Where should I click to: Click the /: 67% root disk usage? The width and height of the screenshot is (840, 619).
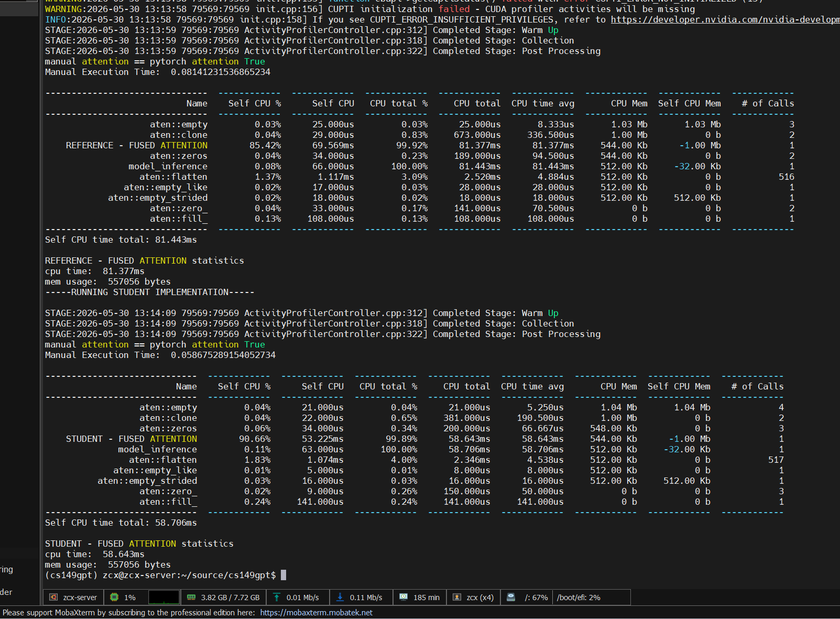tap(536, 598)
